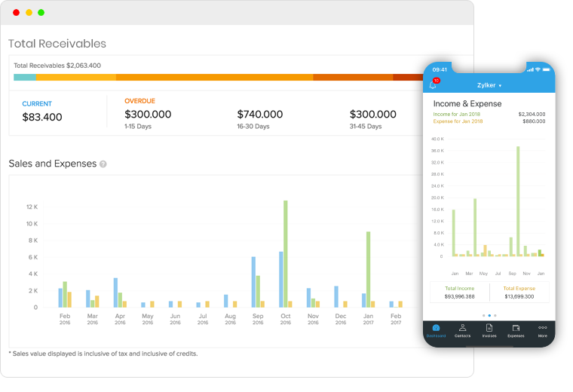Click the tall green Oct 2016 bar
This screenshot has width=573, height=392.
pos(286,254)
